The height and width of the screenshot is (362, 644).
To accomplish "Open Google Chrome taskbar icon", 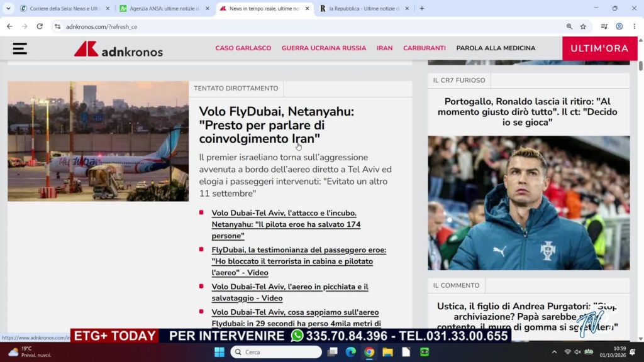I will pyautogui.click(x=369, y=352).
